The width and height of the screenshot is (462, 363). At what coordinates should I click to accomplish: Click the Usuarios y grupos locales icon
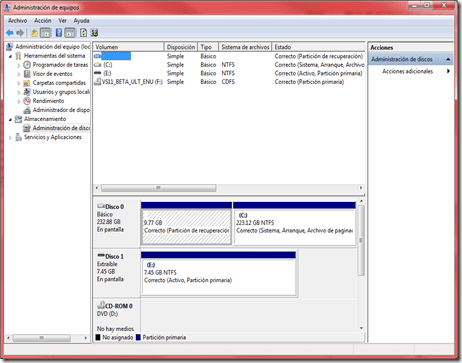27,92
